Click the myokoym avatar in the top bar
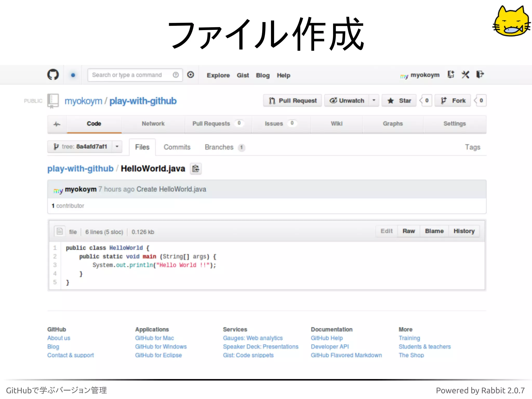Image resolution: width=532 pixels, height=399 pixels. click(404, 76)
